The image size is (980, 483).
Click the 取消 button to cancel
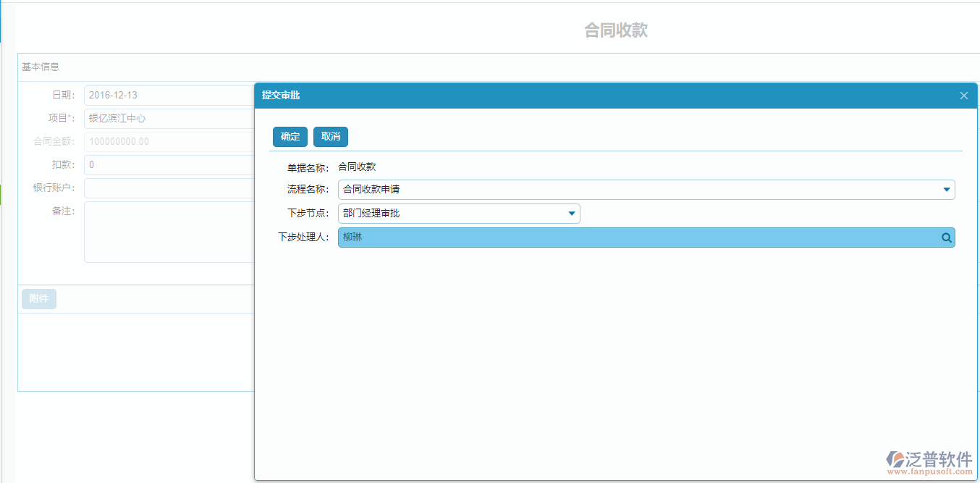330,136
